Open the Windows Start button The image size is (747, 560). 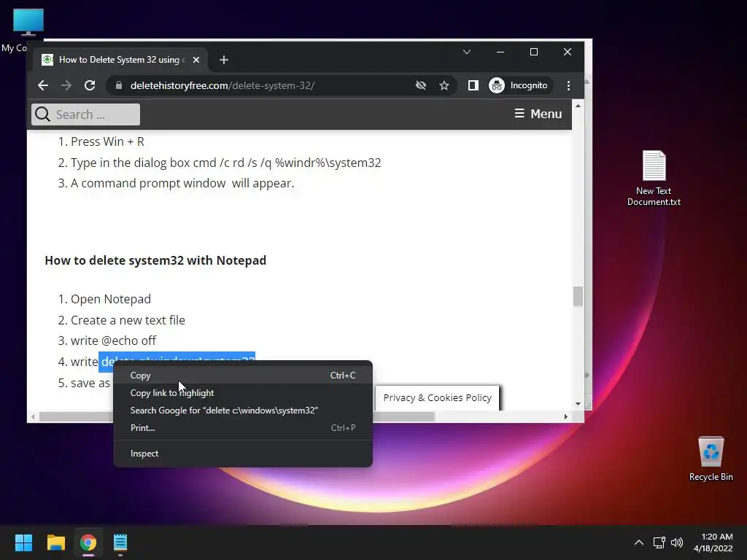[23, 542]
